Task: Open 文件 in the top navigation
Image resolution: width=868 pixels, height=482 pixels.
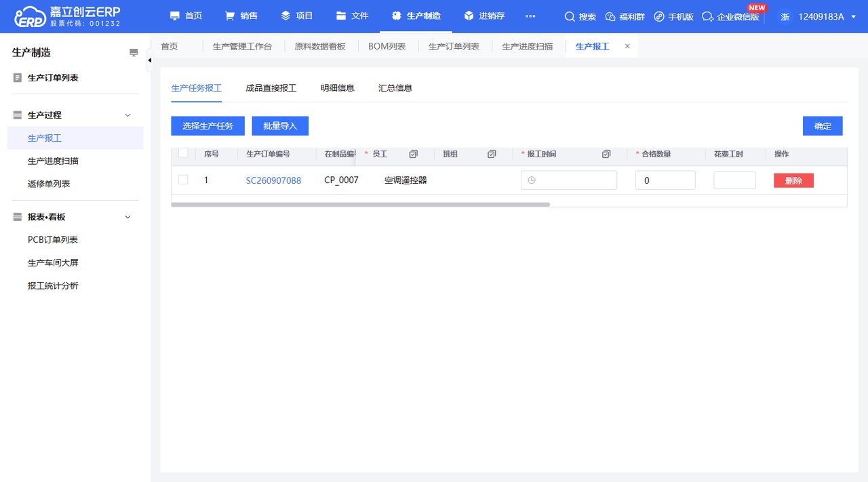Action: pos(353,16)
